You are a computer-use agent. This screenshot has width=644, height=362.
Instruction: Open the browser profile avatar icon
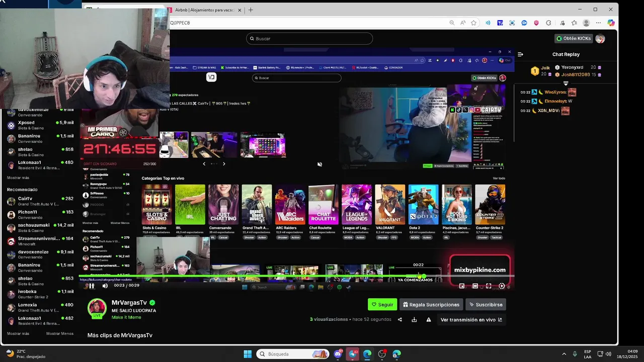pyautogui.click(x=586, y=23)
